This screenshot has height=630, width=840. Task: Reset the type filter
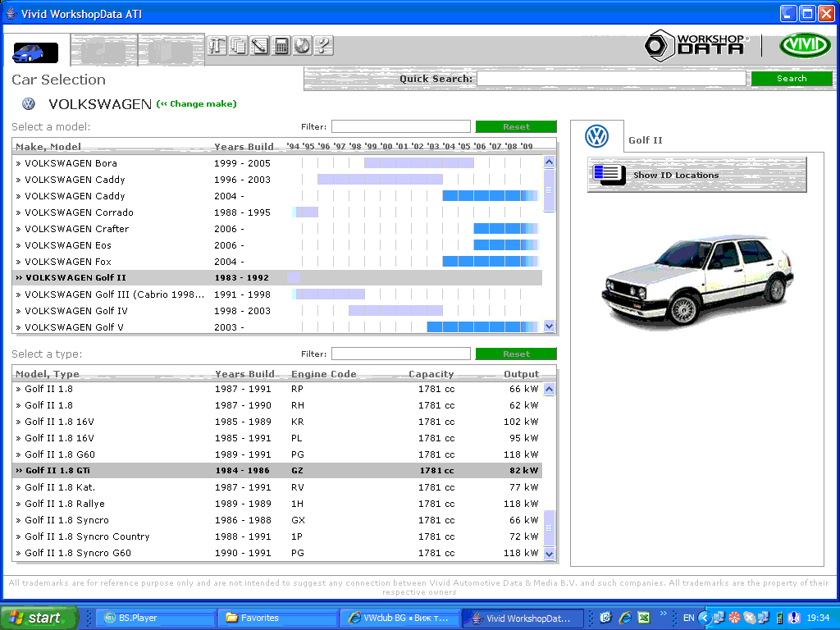pos(516,354)
